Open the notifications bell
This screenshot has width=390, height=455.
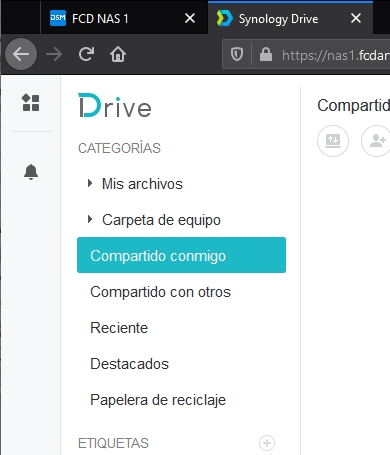31,172
